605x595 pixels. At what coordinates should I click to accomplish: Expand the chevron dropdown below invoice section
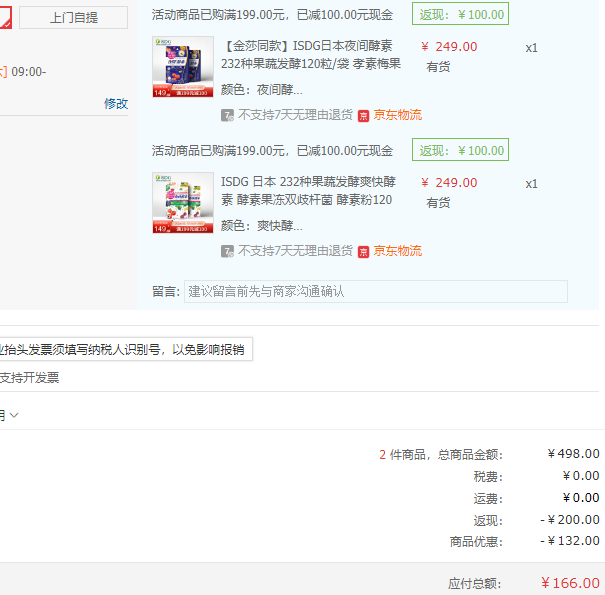14,415
